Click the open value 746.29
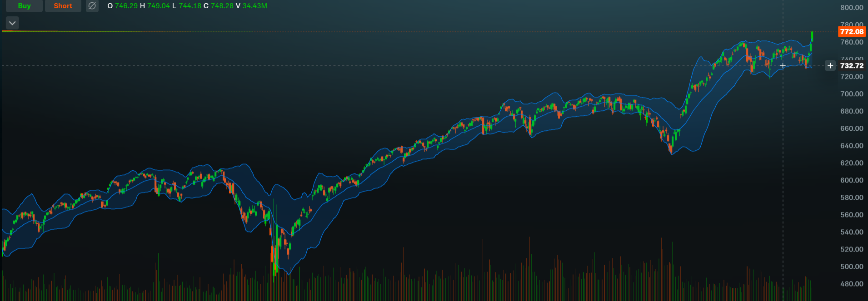The width and height of the screenshot is (868, 301). (x=126, y=6)
